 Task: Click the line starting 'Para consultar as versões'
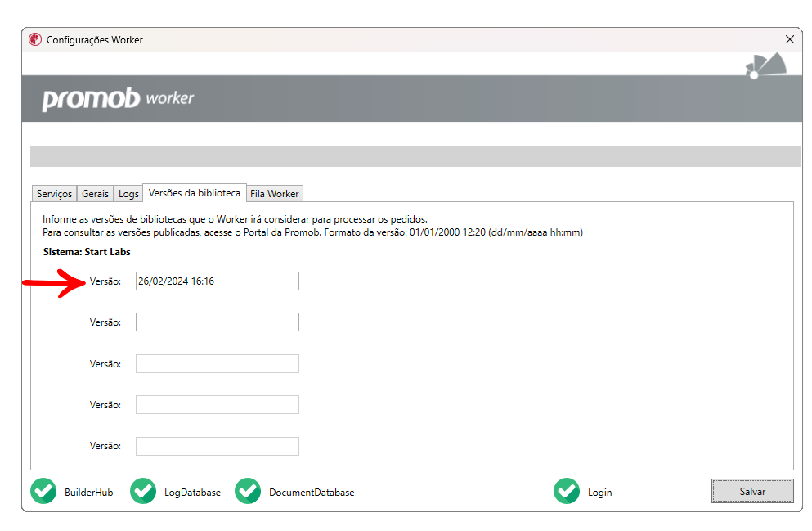pyautogui.click(x=313, y=232)
